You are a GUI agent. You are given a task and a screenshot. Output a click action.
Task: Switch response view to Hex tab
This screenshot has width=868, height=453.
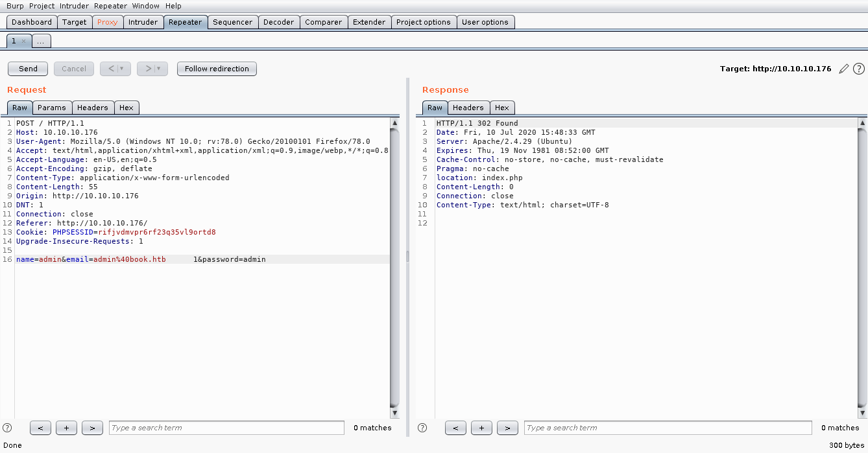click(502, 108)
